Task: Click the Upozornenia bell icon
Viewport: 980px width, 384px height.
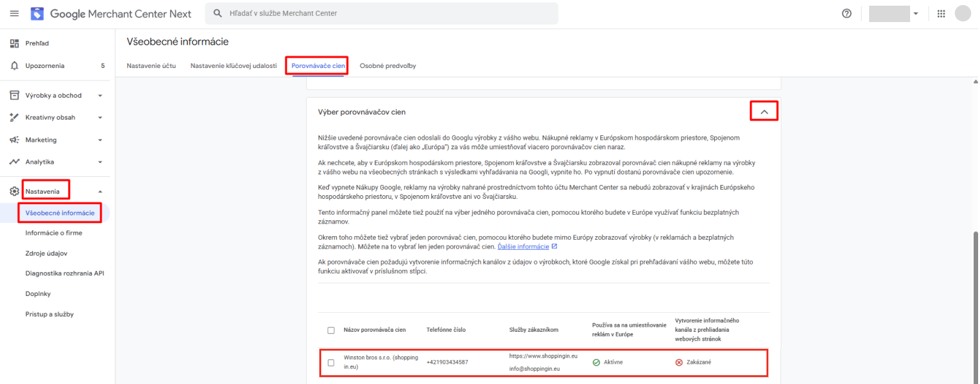Action: (x=14, y=65)
